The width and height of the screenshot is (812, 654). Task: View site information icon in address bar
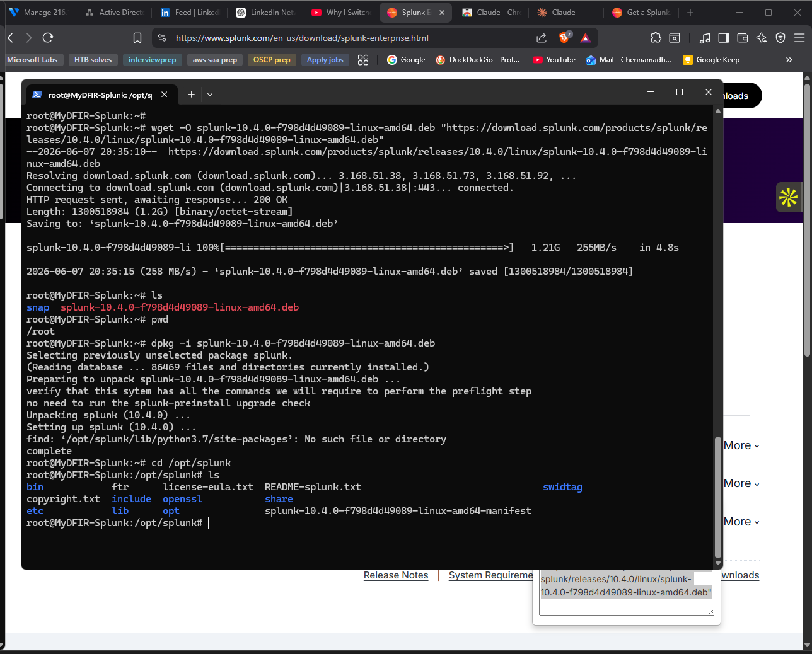point(162,38)
